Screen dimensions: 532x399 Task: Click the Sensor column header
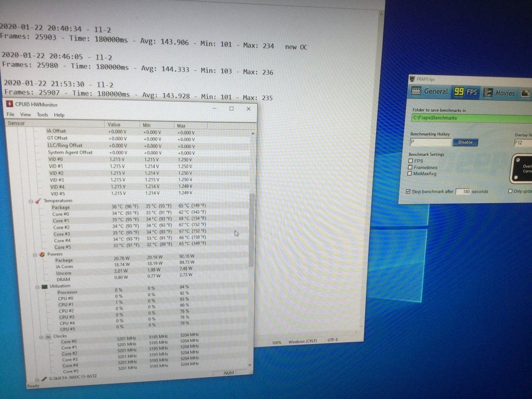[55, 123]
